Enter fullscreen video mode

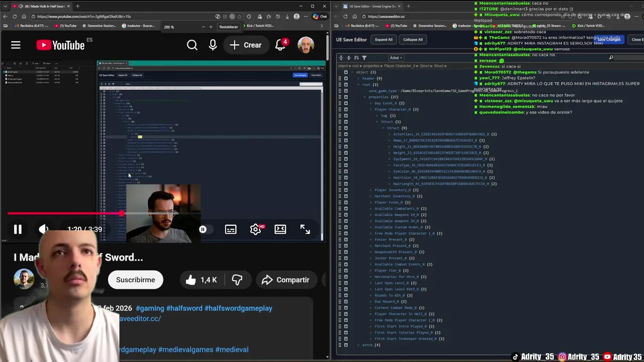(305, 229)
